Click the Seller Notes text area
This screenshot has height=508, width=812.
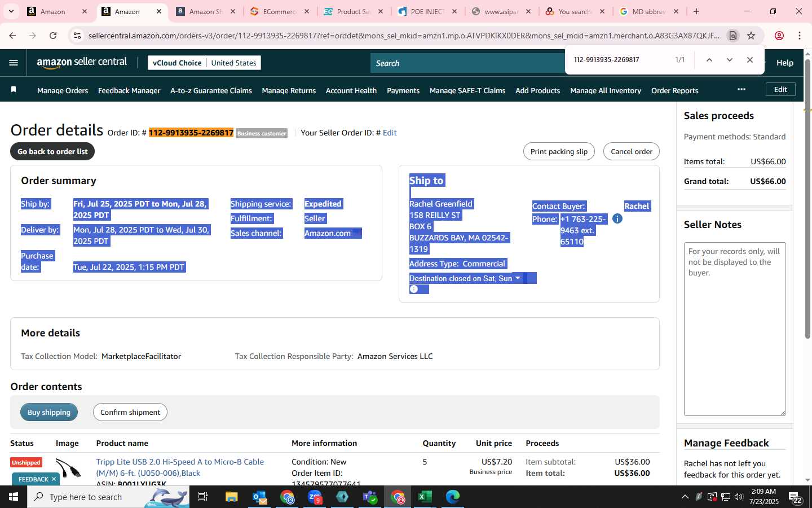735,329
